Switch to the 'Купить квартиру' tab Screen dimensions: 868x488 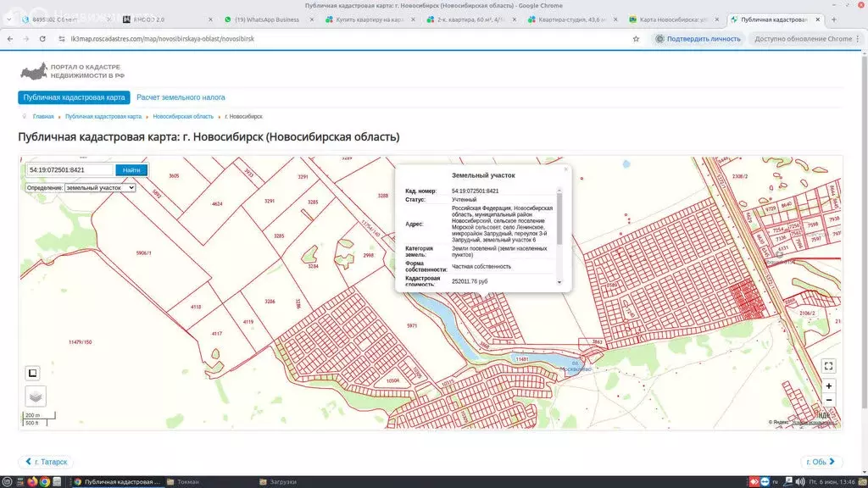tap(368, 19)
